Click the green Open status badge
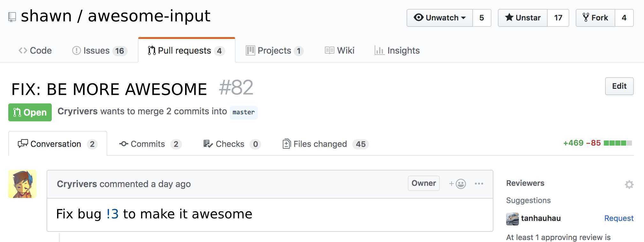The width and height of the screenshot is (644, 242). click(30, 112)
